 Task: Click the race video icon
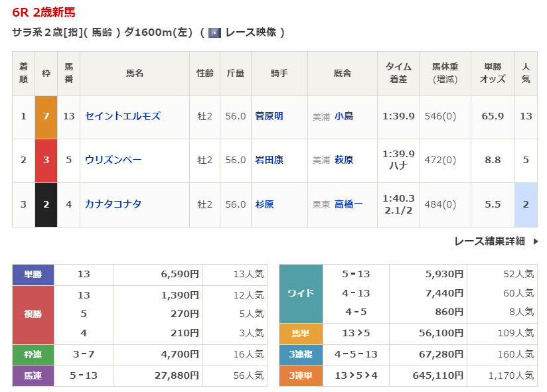[214, 33]
